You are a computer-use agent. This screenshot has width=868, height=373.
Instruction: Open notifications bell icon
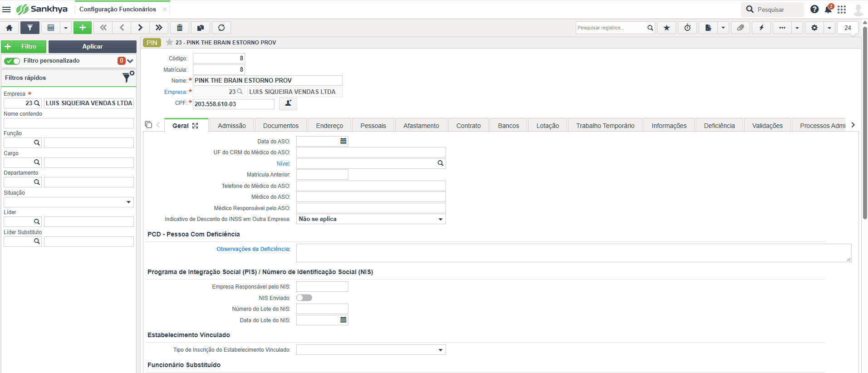[x=828, y=9]
